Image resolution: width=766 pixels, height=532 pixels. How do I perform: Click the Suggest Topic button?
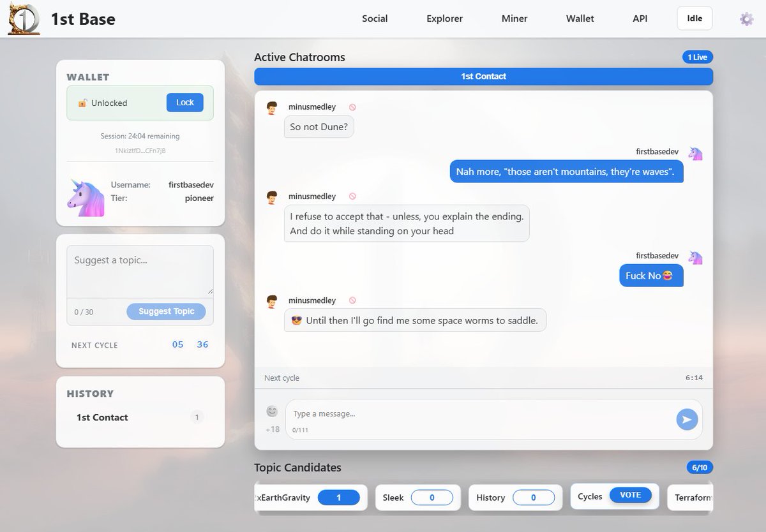click(x=166, y=311)
